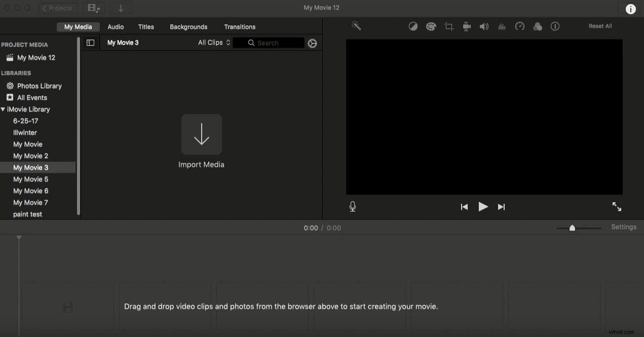Open the video stabilization camera icon
The height and width of the screenshot is (337, 644).
467,26
